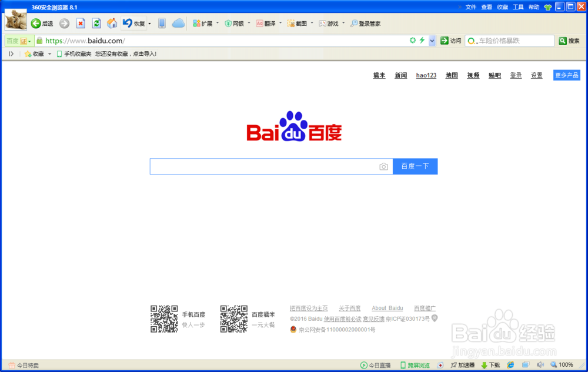Click the green Back arrow button

tap(36, 24)
